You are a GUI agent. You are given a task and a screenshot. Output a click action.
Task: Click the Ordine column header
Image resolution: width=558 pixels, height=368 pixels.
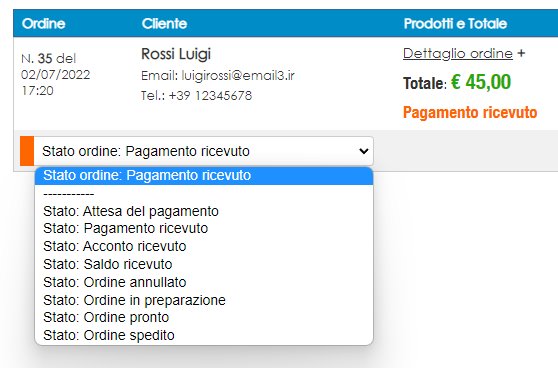[x=43, y=23]
